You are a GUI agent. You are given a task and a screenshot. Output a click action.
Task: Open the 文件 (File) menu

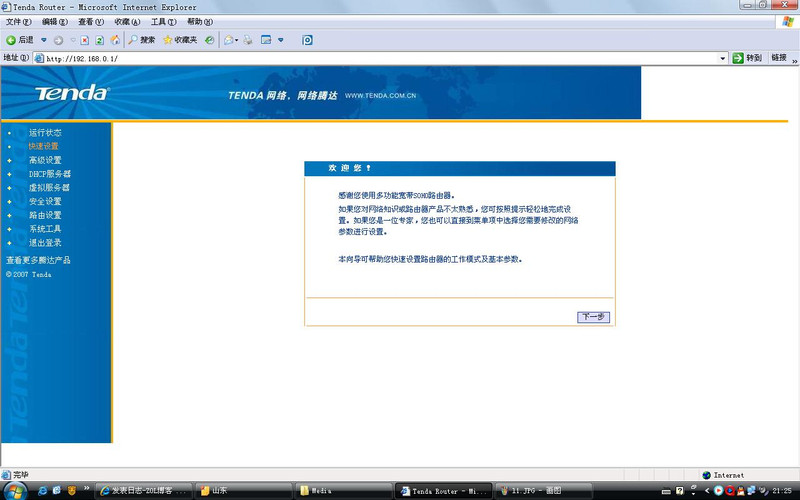[18, 21]
